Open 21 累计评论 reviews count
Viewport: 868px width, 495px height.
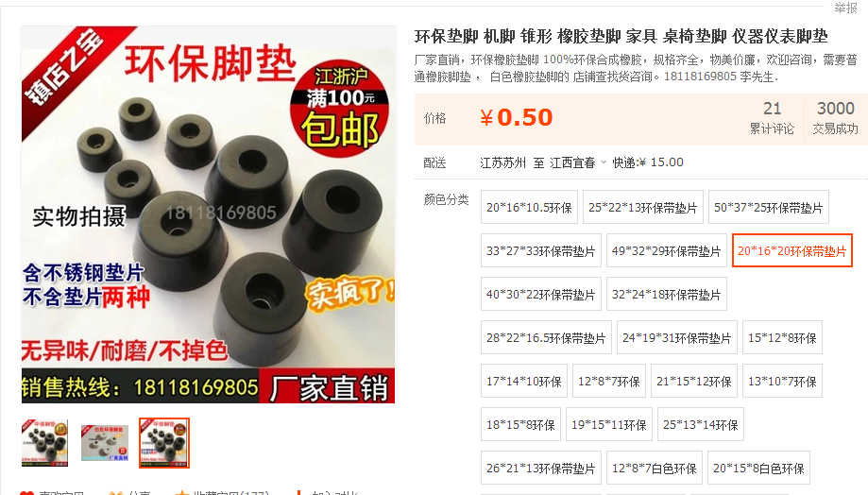pos(772,117)
